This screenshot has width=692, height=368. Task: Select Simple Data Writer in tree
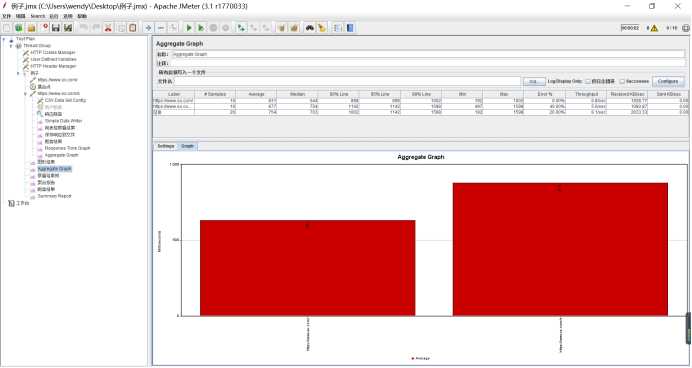tap(63, 121)
